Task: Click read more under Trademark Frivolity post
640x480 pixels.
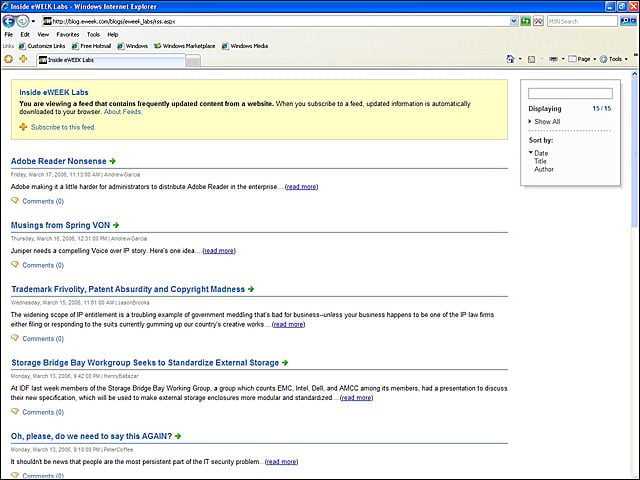Action: 288,324
